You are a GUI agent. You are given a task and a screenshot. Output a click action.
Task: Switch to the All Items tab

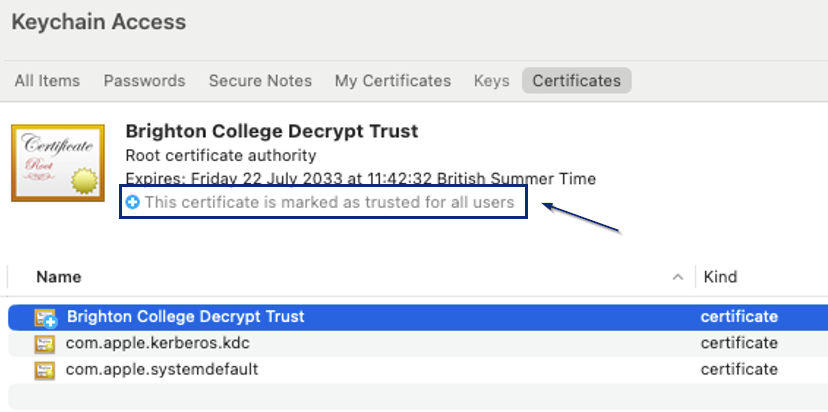click(47, 81)
